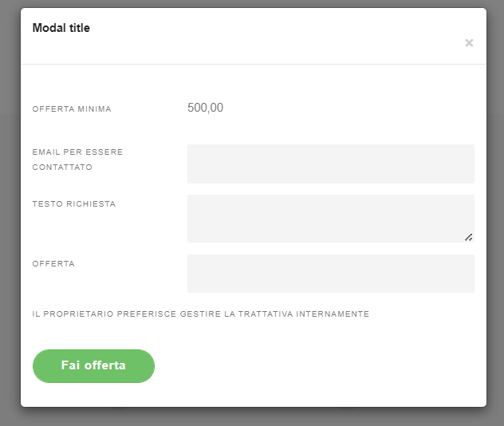The image size is (504, 426).
Task: Click the word Internamente in the notice
Action: tap(333, 314)
